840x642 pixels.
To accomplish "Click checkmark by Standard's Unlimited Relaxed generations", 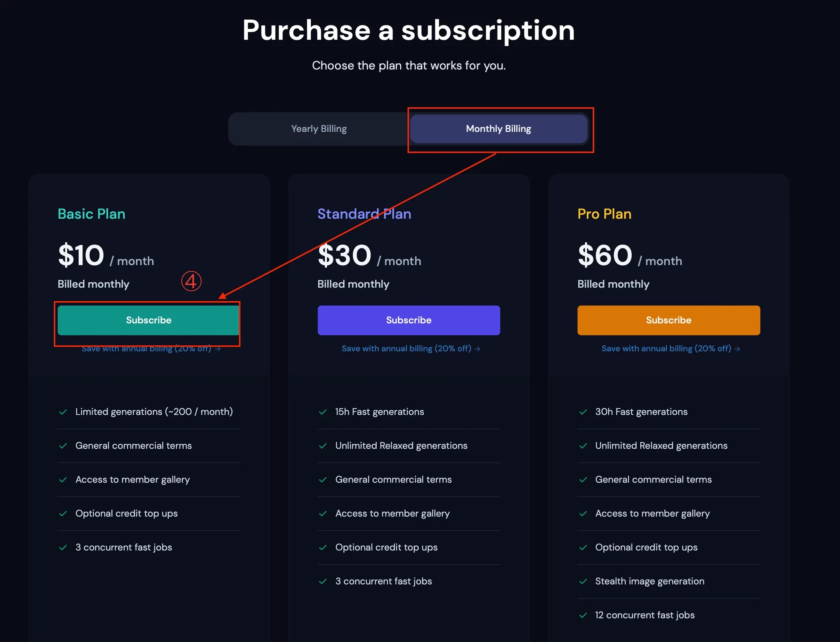I will tap(323, 446).
